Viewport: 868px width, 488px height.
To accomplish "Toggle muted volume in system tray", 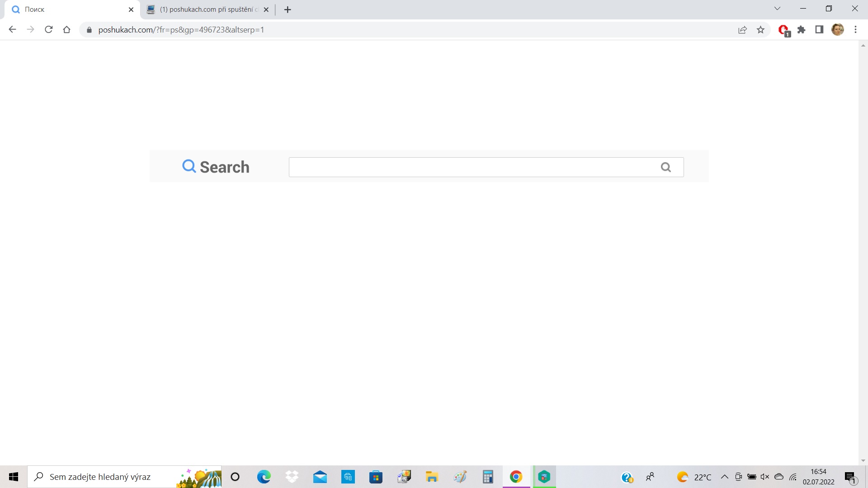I will pyautogui.click(x=765, y=477).
